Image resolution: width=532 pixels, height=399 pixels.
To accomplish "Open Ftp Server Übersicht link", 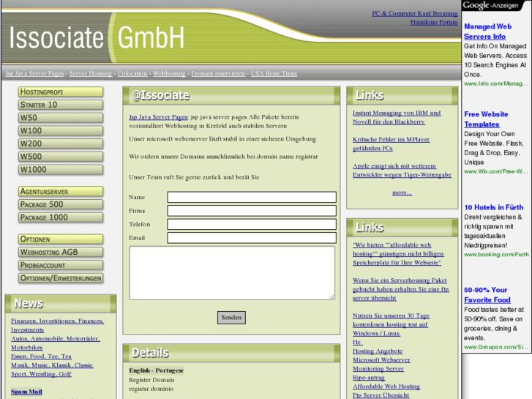I will tap(381, 395).
